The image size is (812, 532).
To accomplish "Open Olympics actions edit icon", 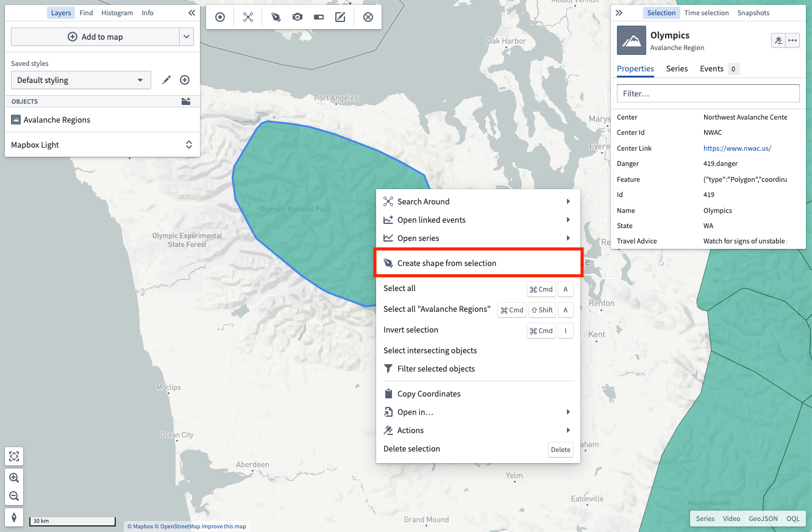I will click(x=778, y=41).
